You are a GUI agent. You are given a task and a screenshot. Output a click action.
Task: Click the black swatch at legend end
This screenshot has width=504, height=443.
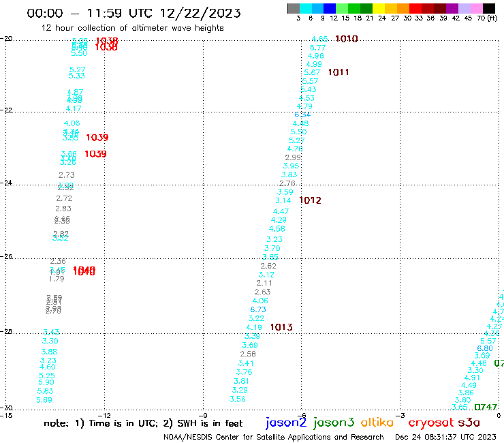pos(489,8)
